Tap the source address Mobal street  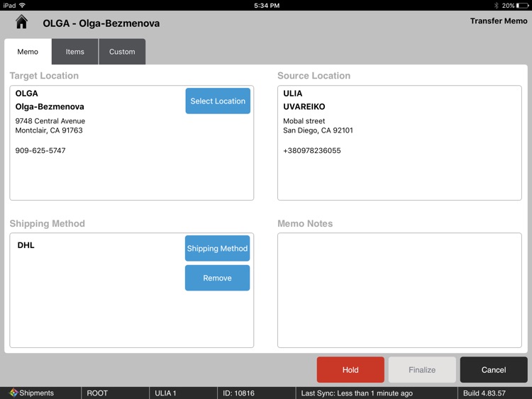pos(304,121)
